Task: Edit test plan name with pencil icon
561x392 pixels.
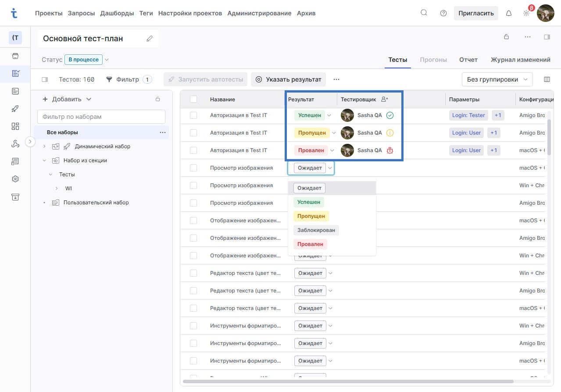Action: (150, 39)
